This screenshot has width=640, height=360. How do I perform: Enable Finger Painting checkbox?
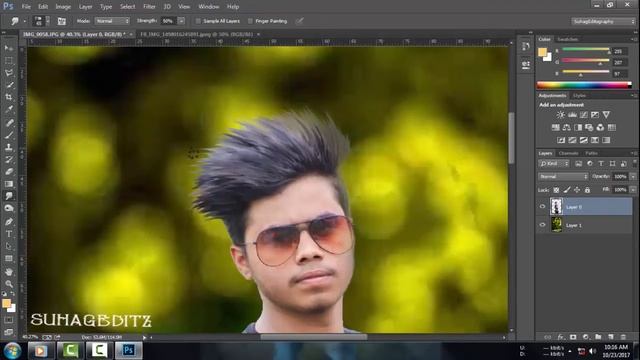click(250, 21)
